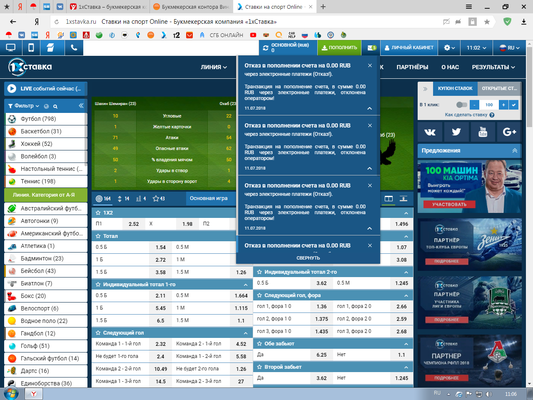Open ЛИЧНЫЙ КАБИНЕТ
Viewport: 533px width, 400px height.
409,48
